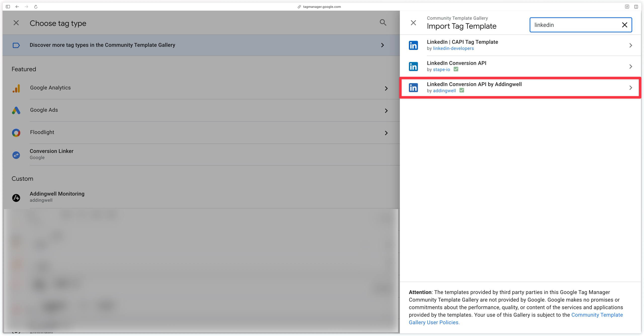The image size is (644, 336).
Task: Click the tag icon in Community Gallery banner
Action: coord(16,45)
